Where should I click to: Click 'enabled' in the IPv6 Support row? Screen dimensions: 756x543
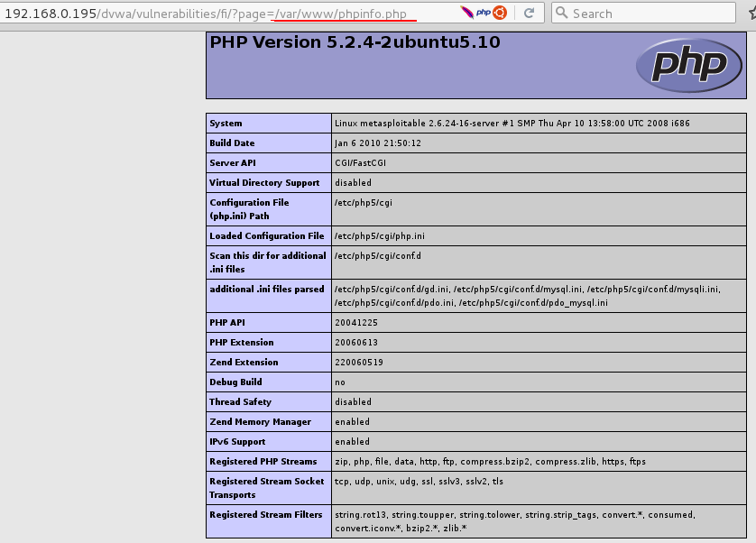point(352,441)
